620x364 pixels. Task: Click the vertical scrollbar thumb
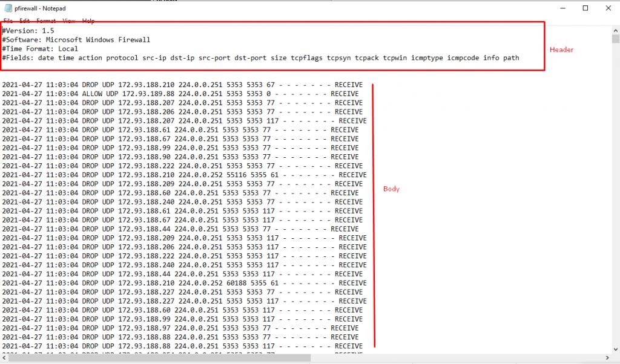(616, 39)
